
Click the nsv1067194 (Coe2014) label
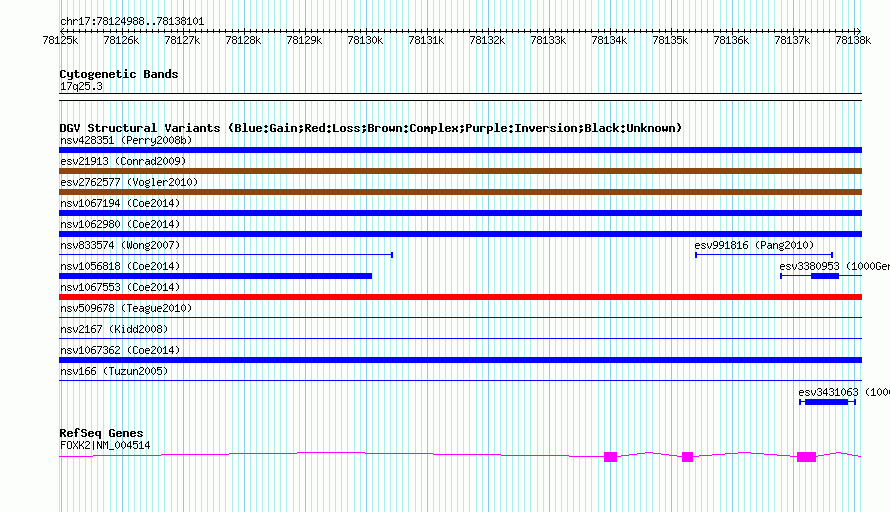point(120,203)
